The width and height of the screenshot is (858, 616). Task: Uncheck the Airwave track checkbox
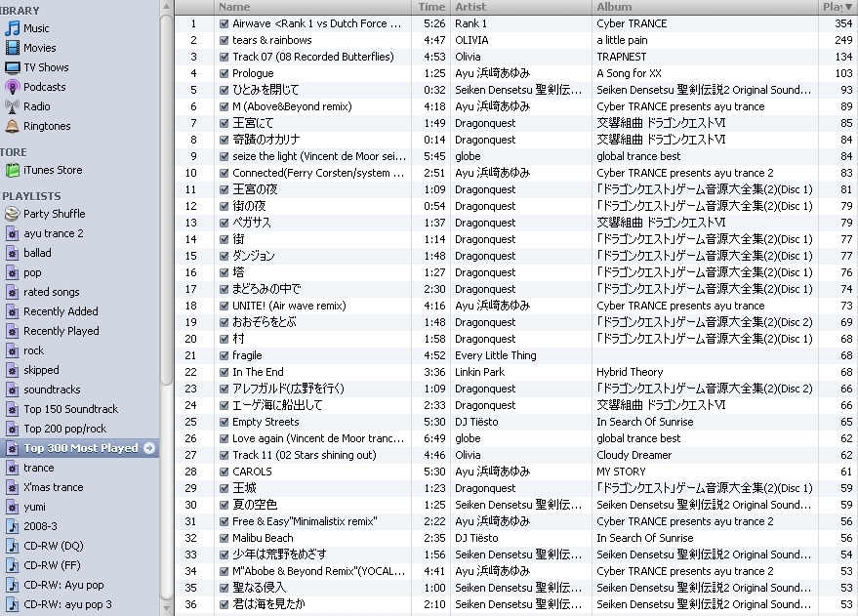pyautogui.click(x=224, y=23)
